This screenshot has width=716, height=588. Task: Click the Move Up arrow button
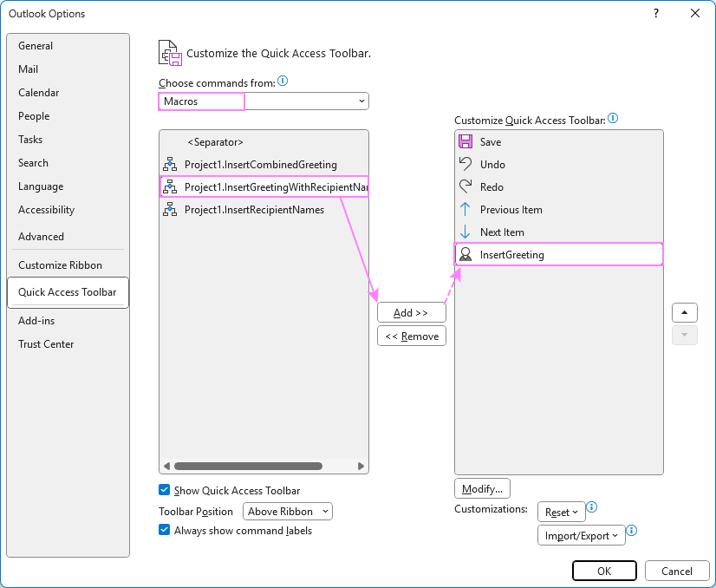684,312
